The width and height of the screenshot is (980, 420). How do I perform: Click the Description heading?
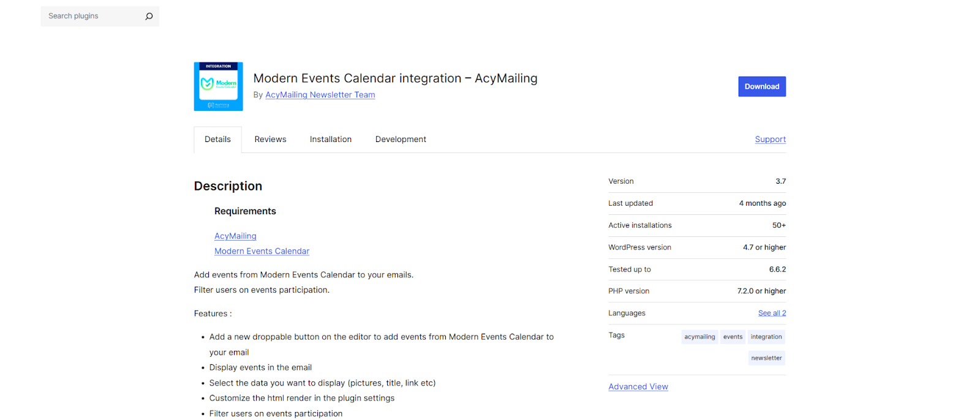pos(228,186)
